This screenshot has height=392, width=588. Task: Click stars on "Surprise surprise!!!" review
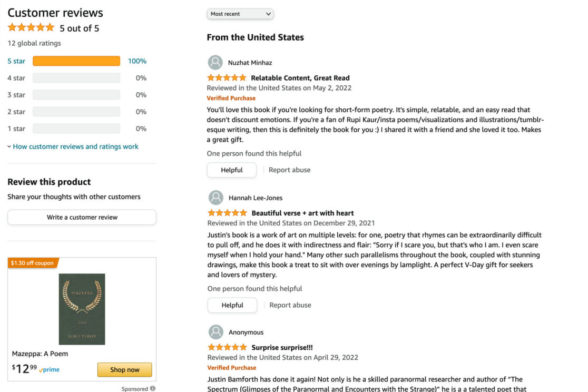227,348
